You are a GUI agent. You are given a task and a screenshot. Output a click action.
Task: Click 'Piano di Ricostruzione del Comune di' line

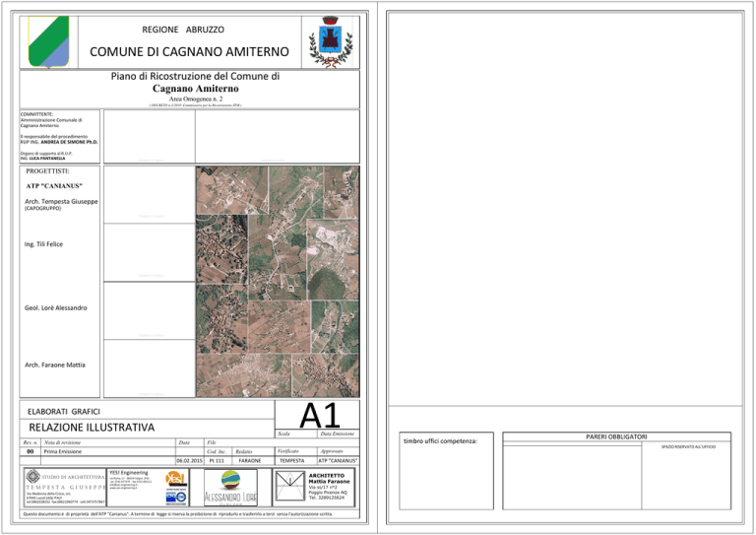[x=195, y=76]
